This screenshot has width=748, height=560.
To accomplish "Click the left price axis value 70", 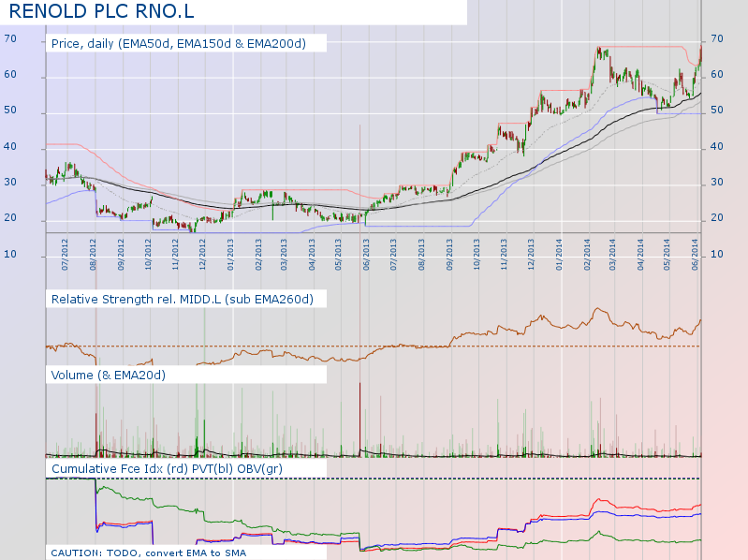I will click(10, 38).
